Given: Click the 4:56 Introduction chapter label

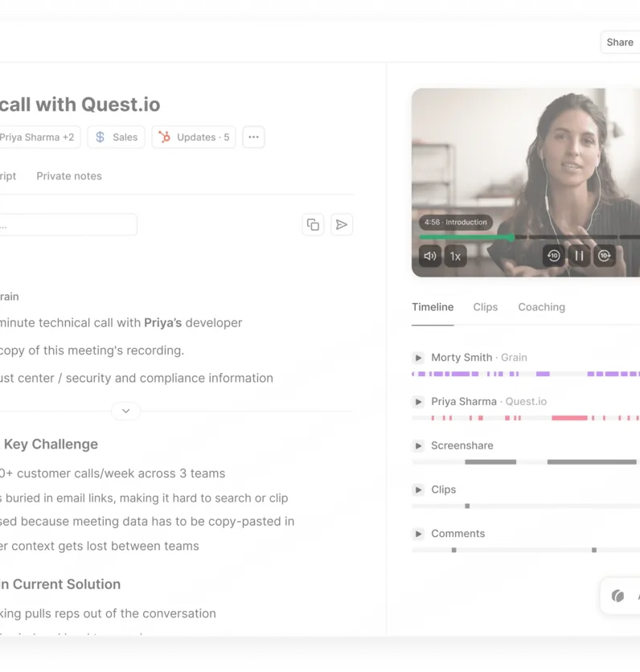Looking at the screenshot, I should [x=456, y=222].
